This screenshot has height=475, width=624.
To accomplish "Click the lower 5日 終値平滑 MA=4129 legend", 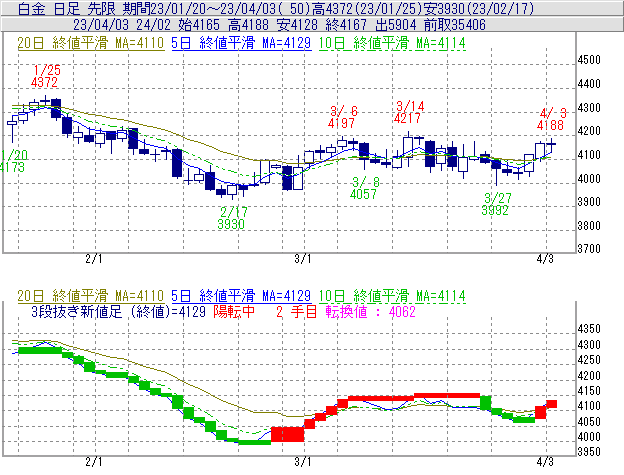I will (x=241, y=296).
